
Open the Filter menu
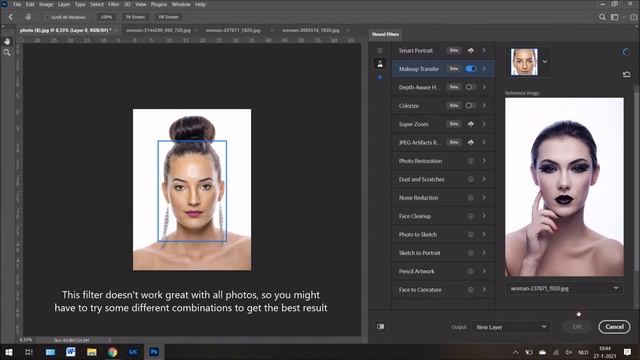[x=113, y=4]
